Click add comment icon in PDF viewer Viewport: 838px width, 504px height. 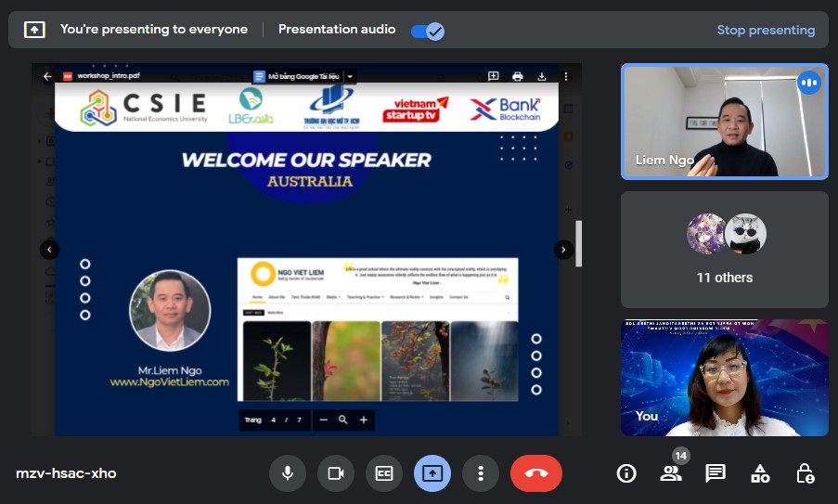(x=494, y=76)
